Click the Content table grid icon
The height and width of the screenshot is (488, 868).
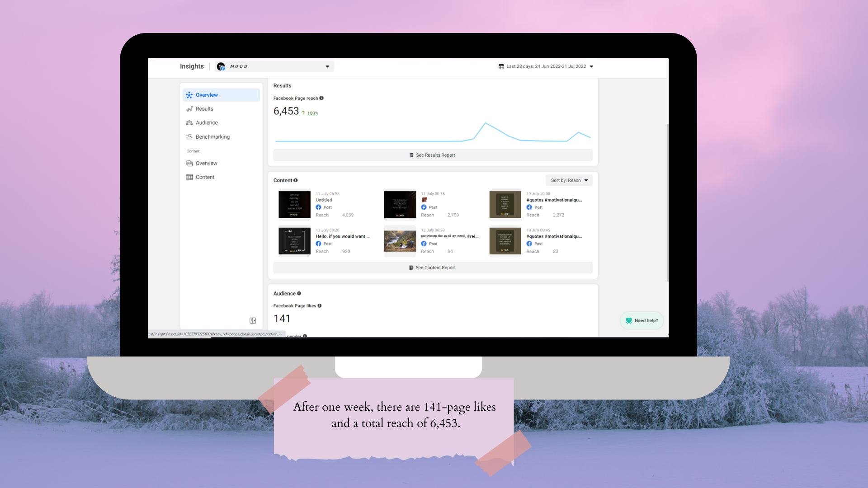(189, 177)
